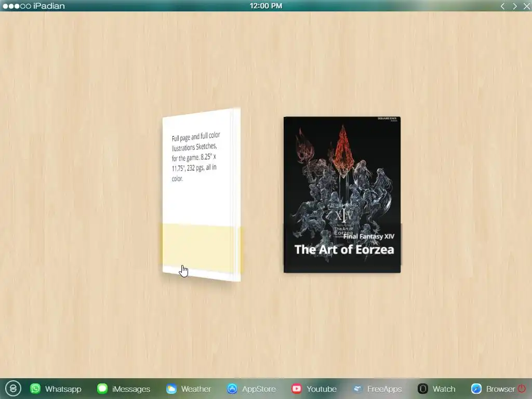Click the iPadian title text
The image size is (532, 399).
(49, 6)
